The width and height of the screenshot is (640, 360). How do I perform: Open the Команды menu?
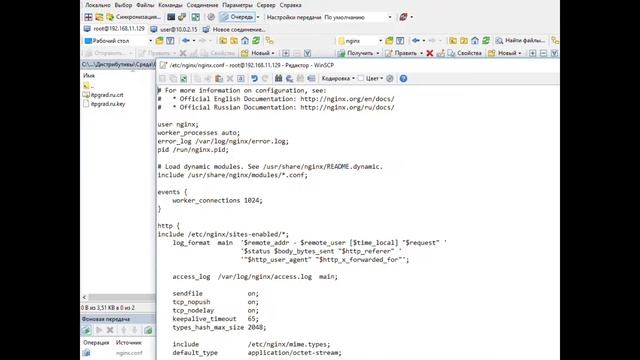[x=170, y=5]
